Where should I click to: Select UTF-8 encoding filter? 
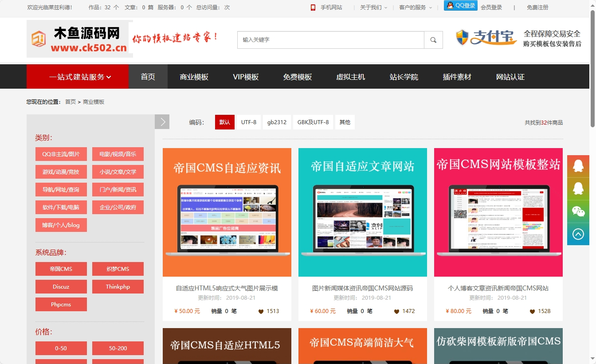(x=249, y=122)
